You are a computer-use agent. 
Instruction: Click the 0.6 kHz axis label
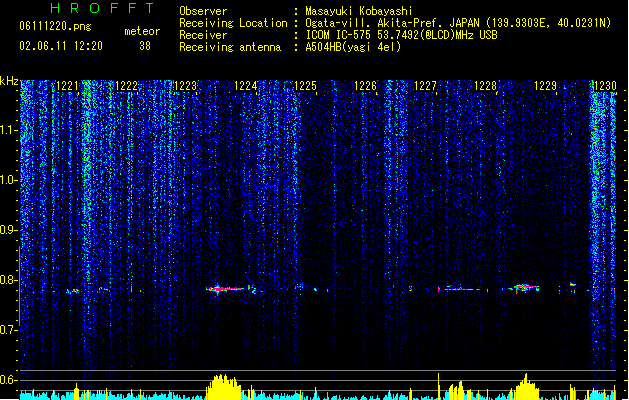9,380
